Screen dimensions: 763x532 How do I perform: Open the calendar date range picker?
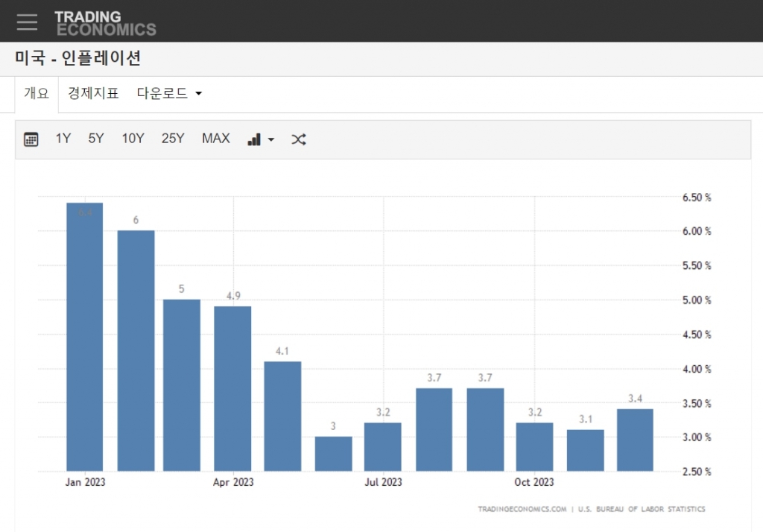coord(31,139)
